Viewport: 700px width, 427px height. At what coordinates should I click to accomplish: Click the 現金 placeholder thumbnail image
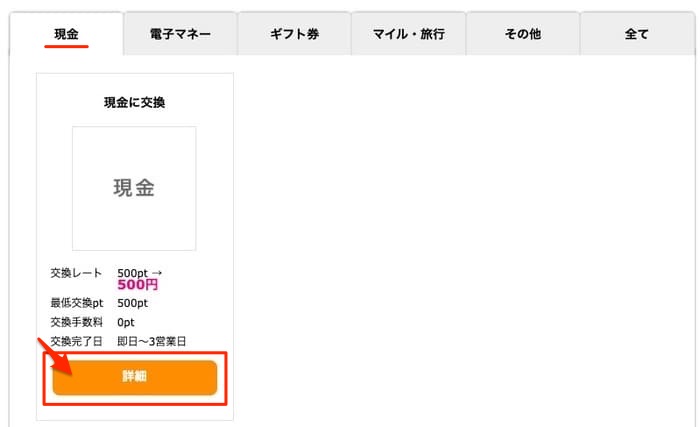point(134,188)
